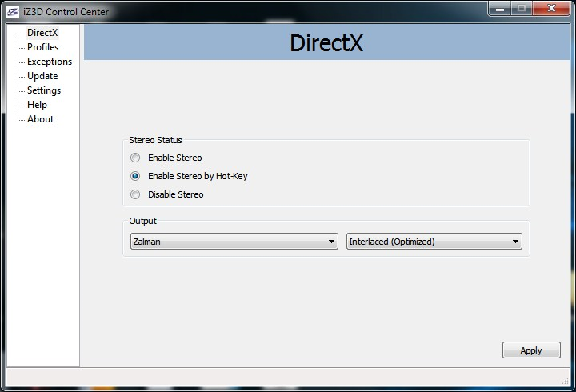The height and width of the screenshot is (392, 576).
Task: Select DirectX in the sidebar tree
Action: [42, 33]
